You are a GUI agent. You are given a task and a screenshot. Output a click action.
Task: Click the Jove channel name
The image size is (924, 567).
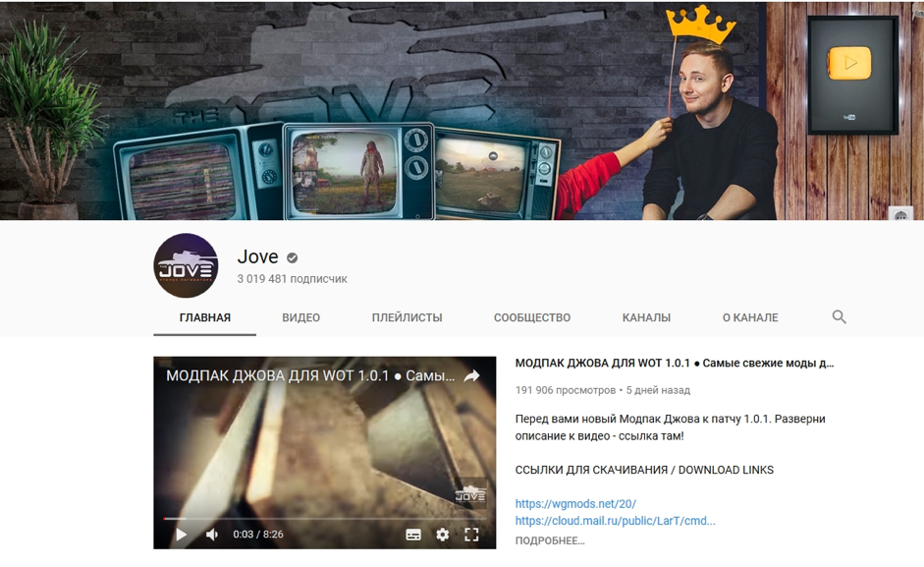257,256
